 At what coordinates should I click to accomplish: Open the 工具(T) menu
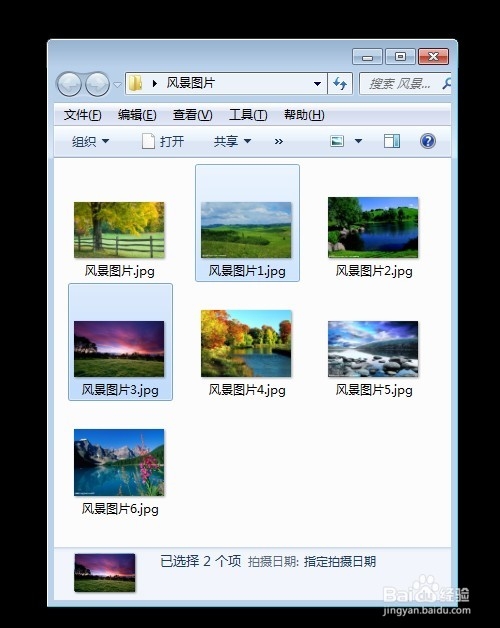click(x=248, y=115)
